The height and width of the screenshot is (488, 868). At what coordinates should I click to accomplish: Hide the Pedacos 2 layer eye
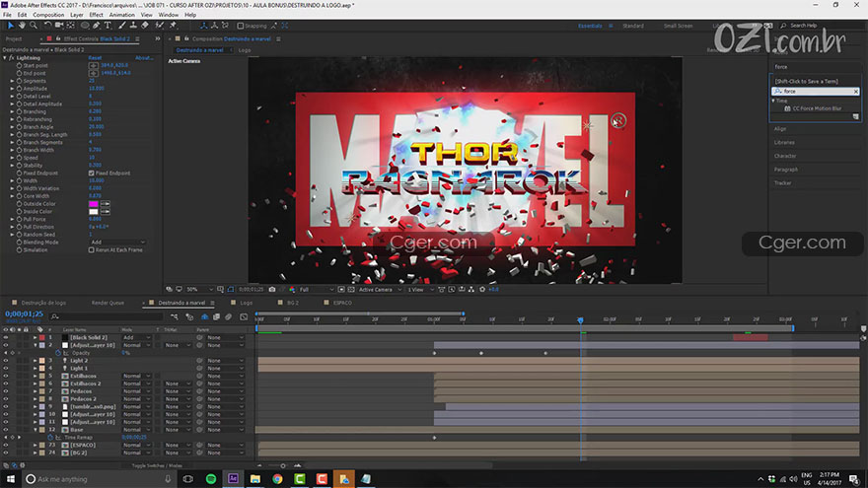[6, 399]
